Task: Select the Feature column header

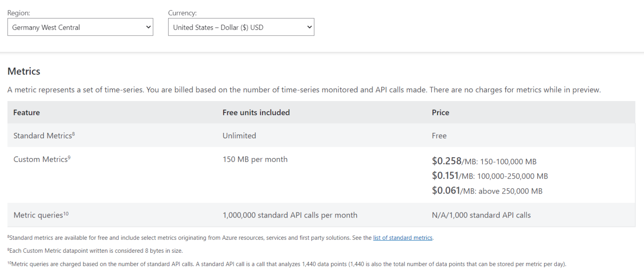Action: click(26, 112)
